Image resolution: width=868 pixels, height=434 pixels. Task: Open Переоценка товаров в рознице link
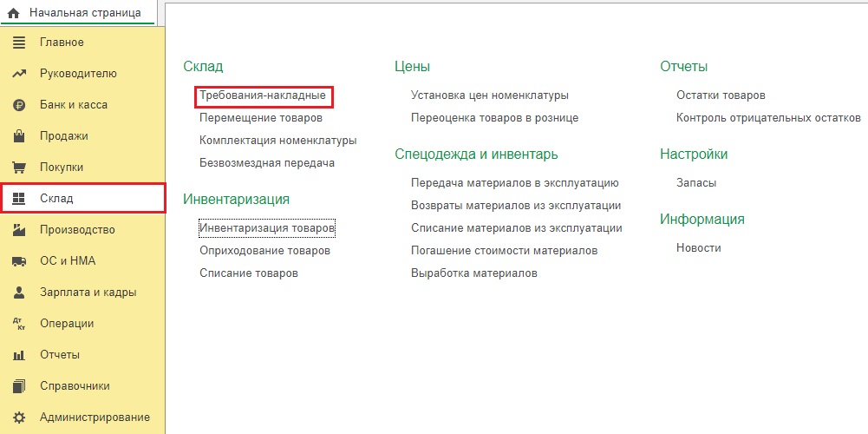coord(494,118)
